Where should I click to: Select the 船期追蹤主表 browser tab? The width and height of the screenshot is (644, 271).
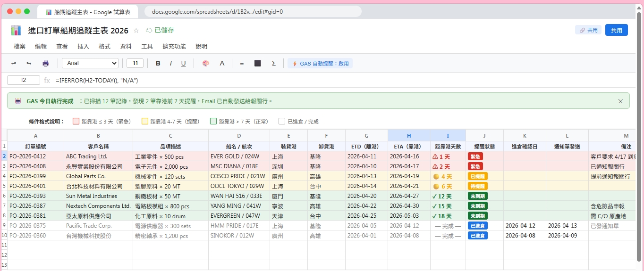[87, 12]
